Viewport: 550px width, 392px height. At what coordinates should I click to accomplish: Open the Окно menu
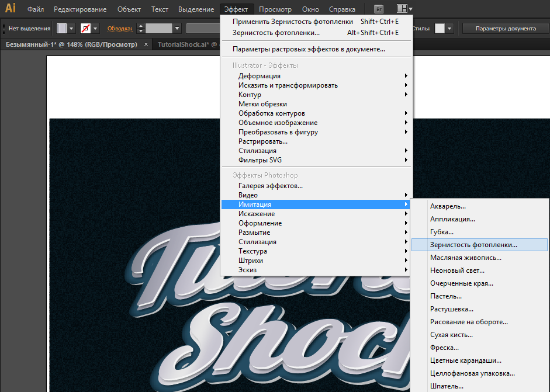(x=310, y=9)
